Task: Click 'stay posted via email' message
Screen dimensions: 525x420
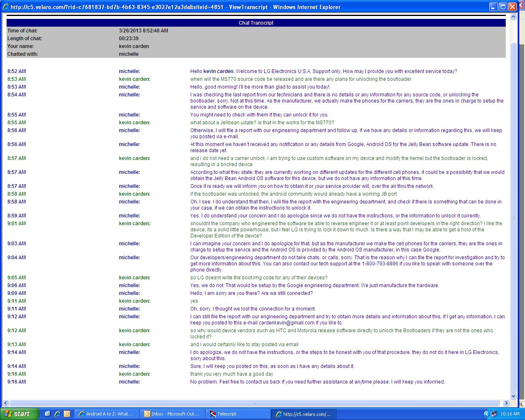Action: pos(244,345)
